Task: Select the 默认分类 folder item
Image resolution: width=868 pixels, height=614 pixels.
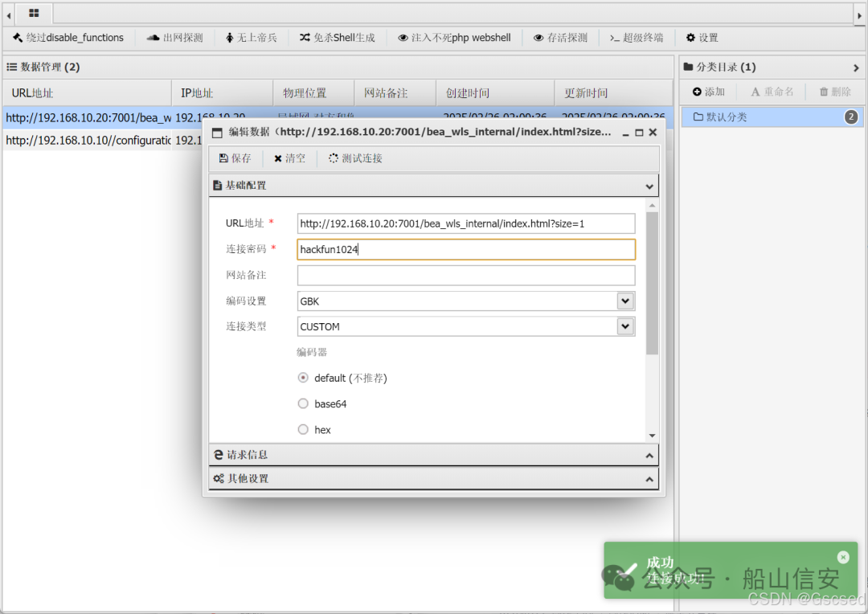Action: 772,117
